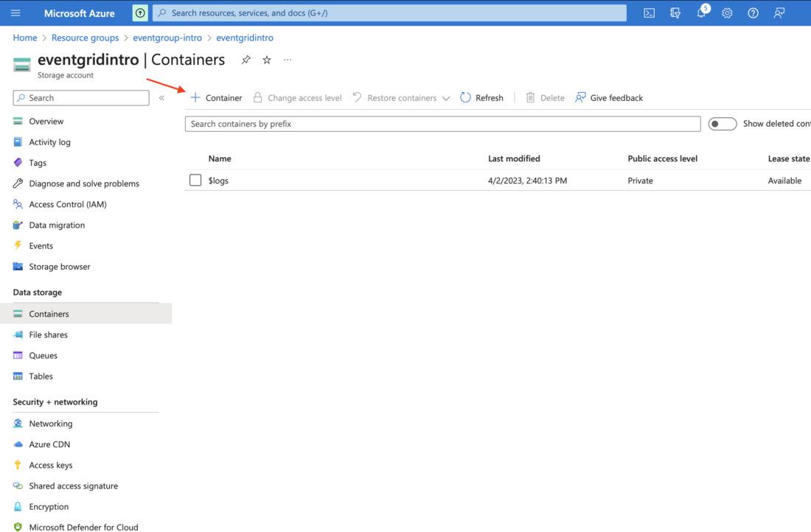This screenshot has width=811, height=532.
Task: Pin eventgridintro to dashboard
Action: pos(246,60)
